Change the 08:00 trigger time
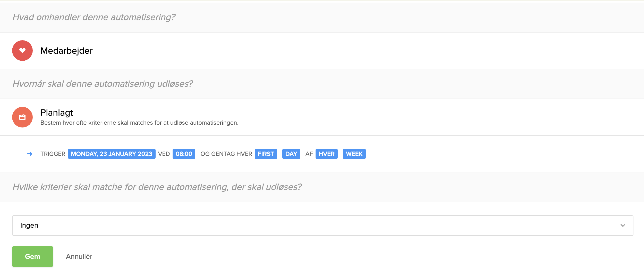This screenshot has height=272, width=644. pyautogui.click(x=184, y=154)
